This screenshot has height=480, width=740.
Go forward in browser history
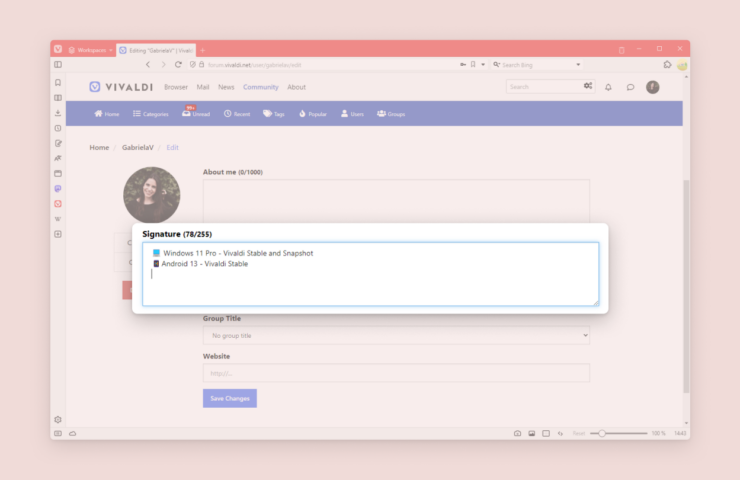163,65
